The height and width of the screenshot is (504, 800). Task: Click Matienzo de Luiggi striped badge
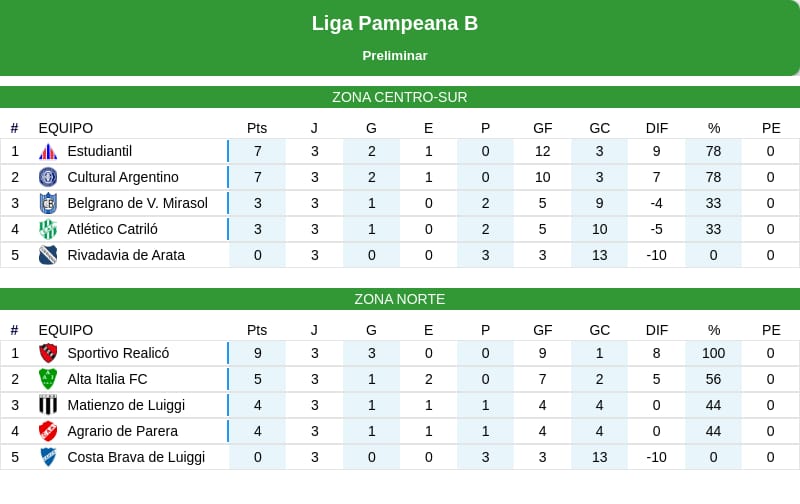(48, 406)
